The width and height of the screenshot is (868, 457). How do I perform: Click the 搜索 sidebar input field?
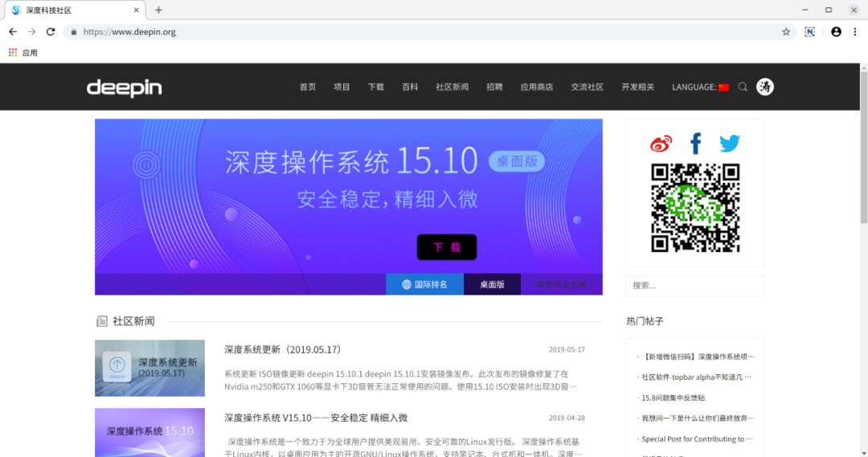pyautogui.click(x=695, y=285)
